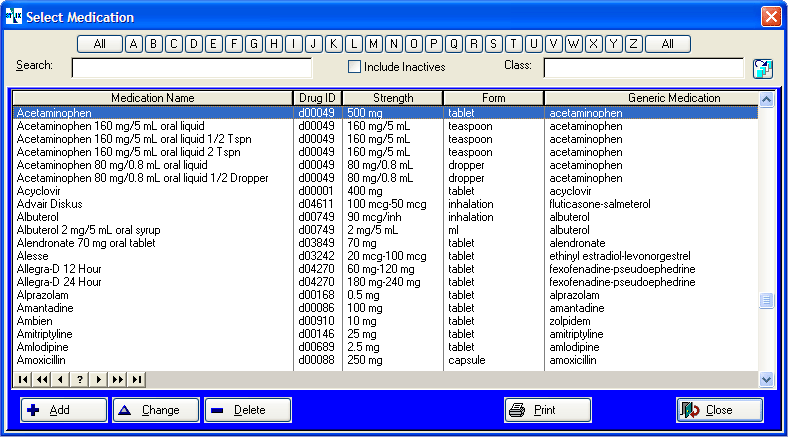
Task: Click Drug ID d03849 cell
Action: 316,243
